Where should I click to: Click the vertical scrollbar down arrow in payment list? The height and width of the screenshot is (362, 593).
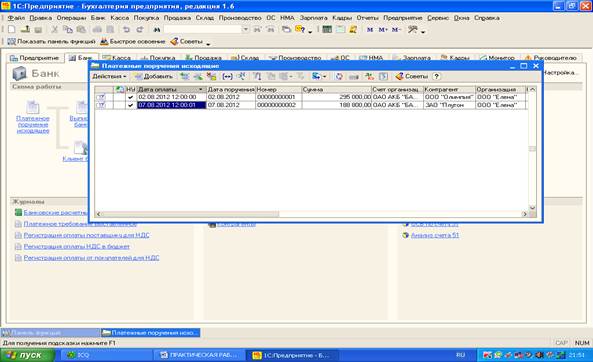pos(532,208)
